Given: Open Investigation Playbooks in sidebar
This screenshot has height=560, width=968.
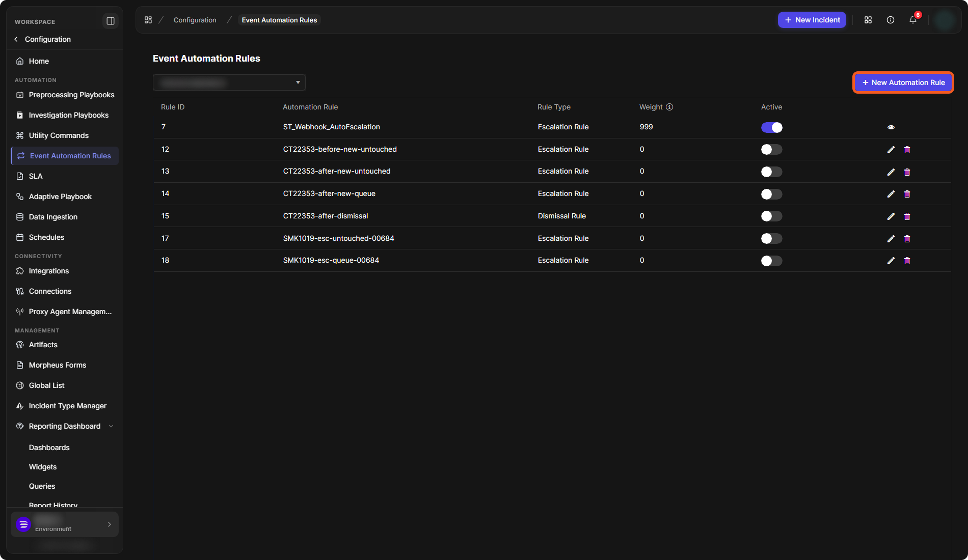Looking at the screenshot, I should click(65, 115).
